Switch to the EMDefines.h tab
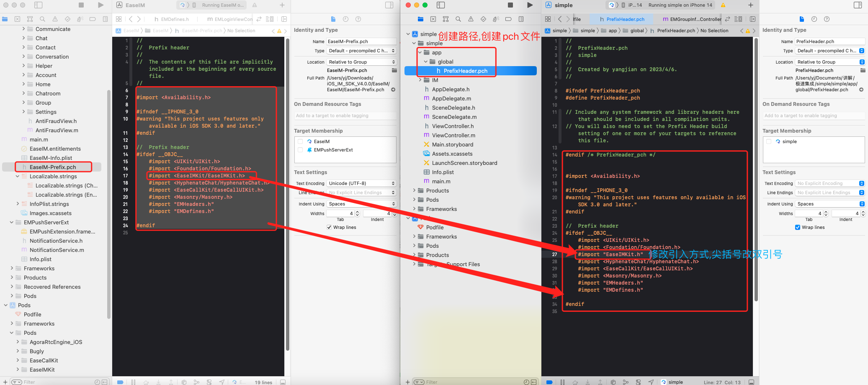This screenshot has width=868, height=385. point(171,19)
